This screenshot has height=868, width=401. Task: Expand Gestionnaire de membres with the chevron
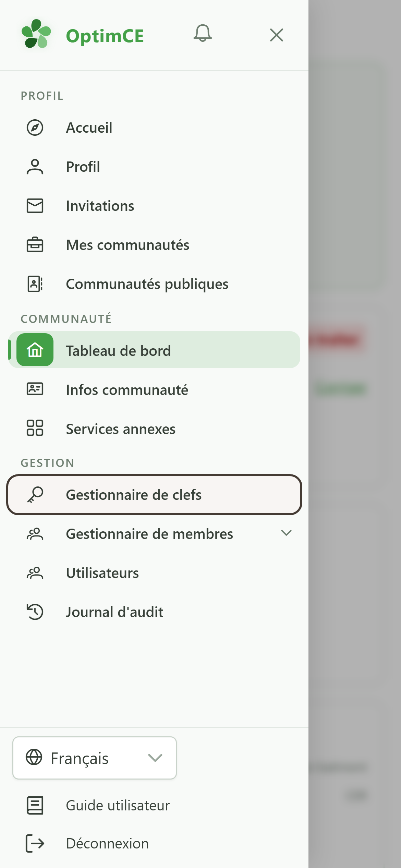coord(286,533)
